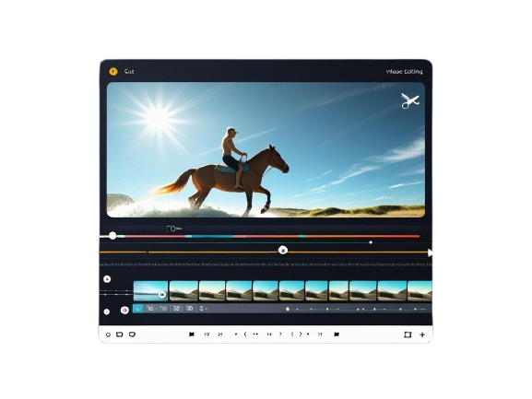Select the first wide clip thumbnail in filmstrip
532x399 pixels.
[150, 291]
